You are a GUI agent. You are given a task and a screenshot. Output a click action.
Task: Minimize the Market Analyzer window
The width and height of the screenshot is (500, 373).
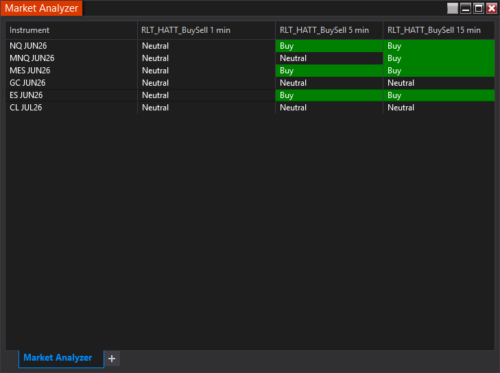[x=465, y=8]
